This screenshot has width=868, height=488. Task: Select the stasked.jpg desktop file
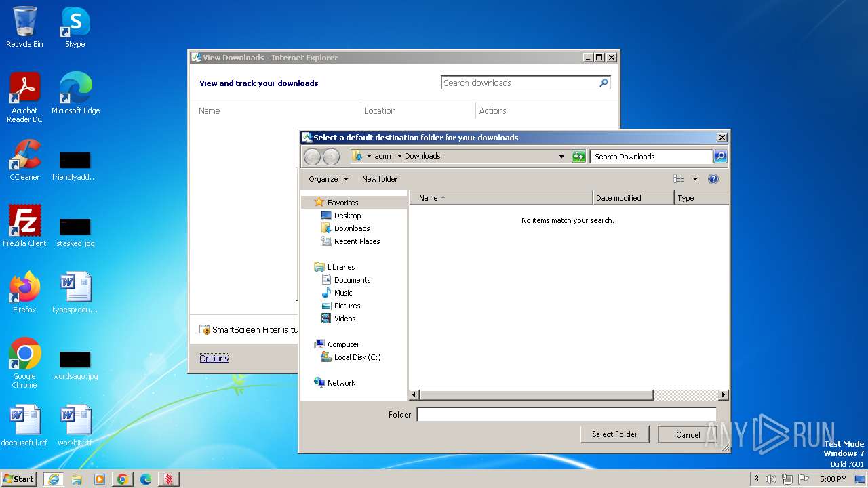click(75, 231)
